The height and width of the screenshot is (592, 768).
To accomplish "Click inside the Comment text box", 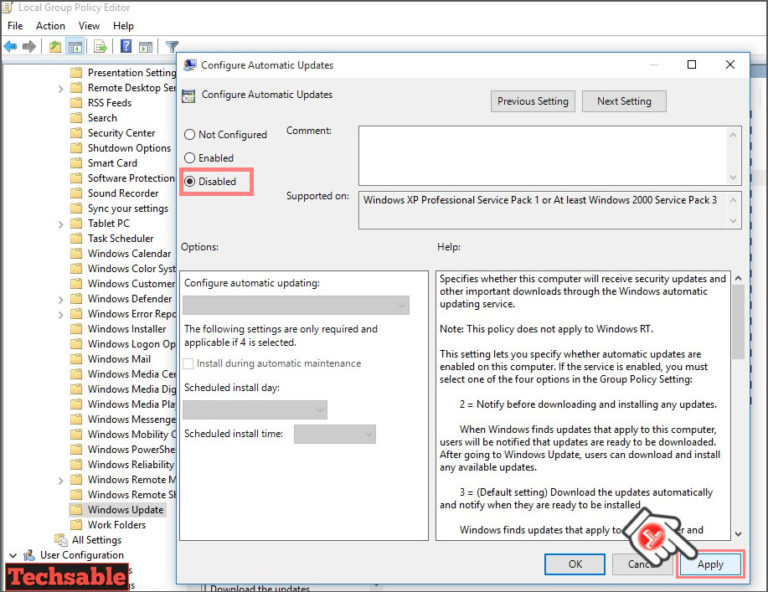I will pyautogui.click(x=551, y=155).
